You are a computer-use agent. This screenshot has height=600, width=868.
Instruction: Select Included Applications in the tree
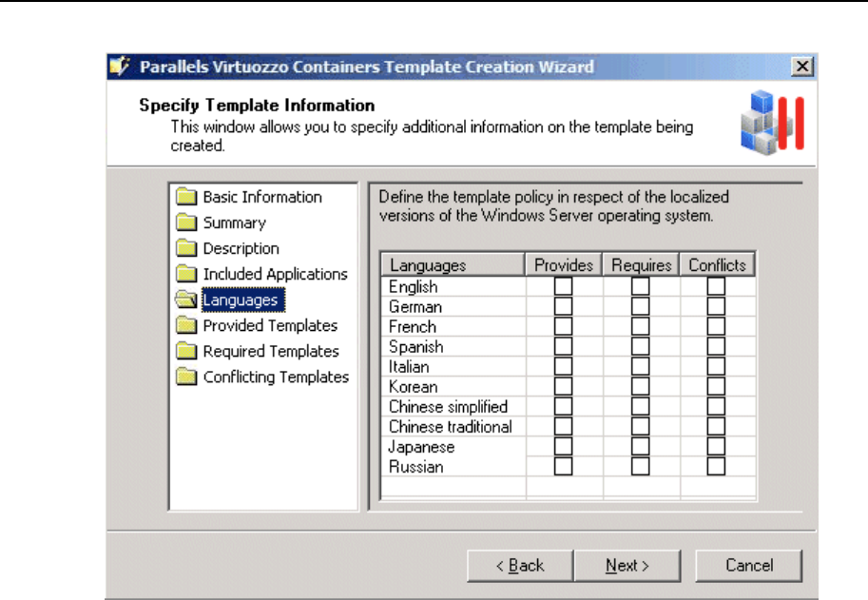point(275,274)
